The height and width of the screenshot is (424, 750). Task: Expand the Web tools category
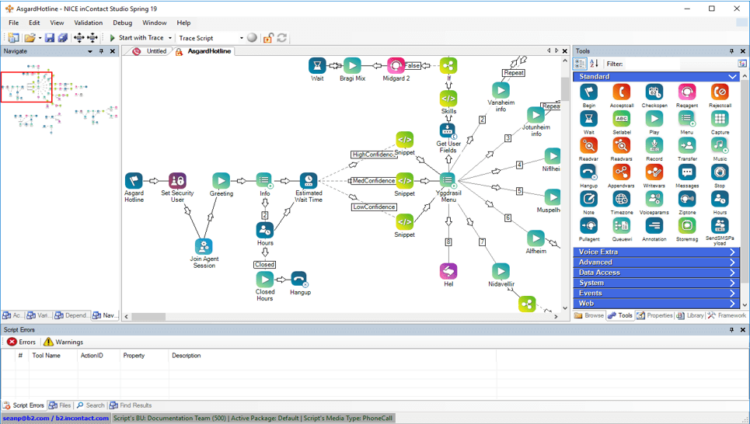[x=656, y=303]
